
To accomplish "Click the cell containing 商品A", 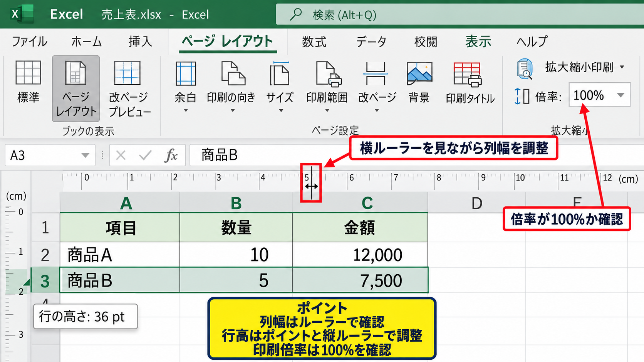I will tap(120, 255).
